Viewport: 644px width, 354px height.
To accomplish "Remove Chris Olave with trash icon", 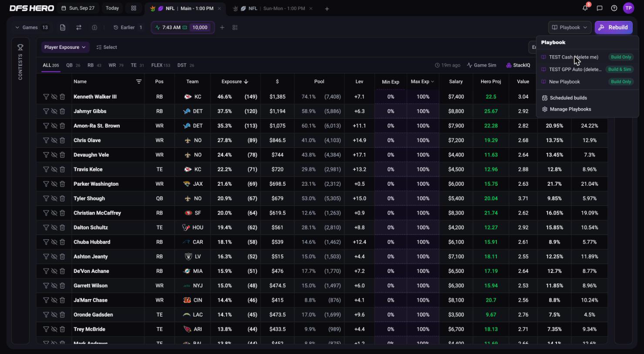I will 62,140.
